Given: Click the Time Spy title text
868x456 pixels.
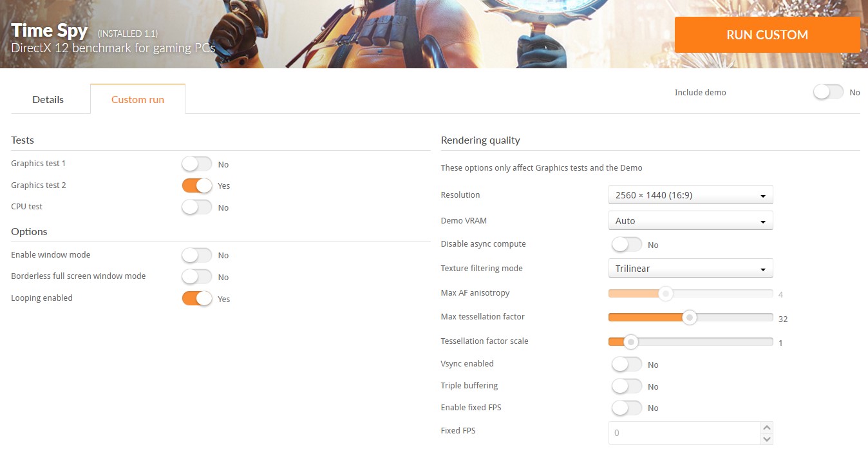Looking at the screenshot, I should click(50, 31).
